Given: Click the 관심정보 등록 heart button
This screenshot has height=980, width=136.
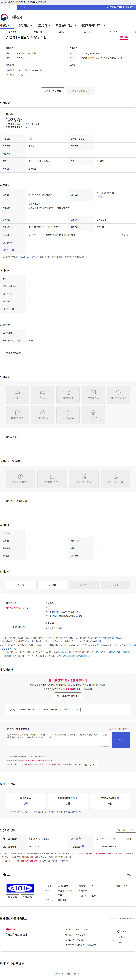Looking at the screenshot, I should (53, 91).
